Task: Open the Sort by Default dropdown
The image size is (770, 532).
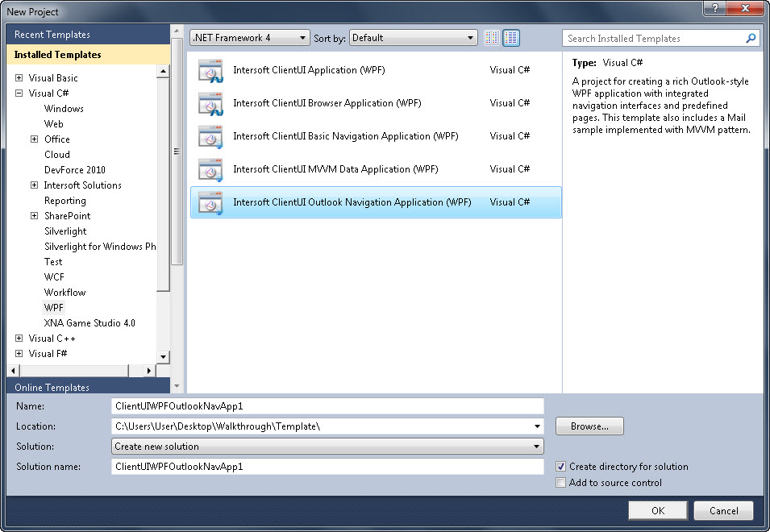Action: [x=414, y=38]
